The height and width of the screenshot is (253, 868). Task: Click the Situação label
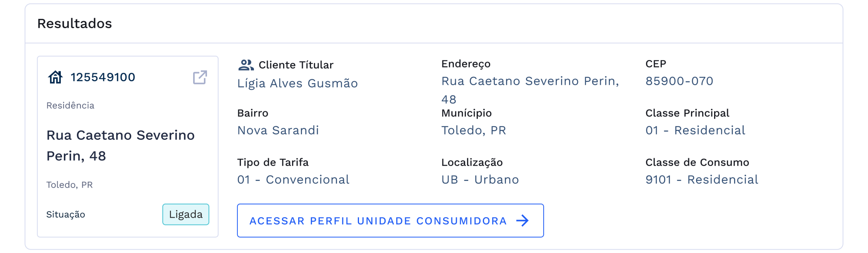66,214
